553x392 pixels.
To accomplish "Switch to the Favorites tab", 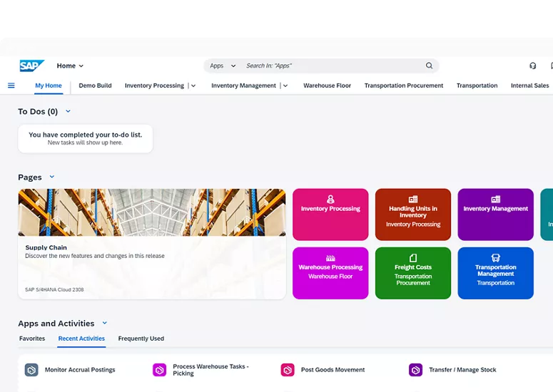I will 32,339.
